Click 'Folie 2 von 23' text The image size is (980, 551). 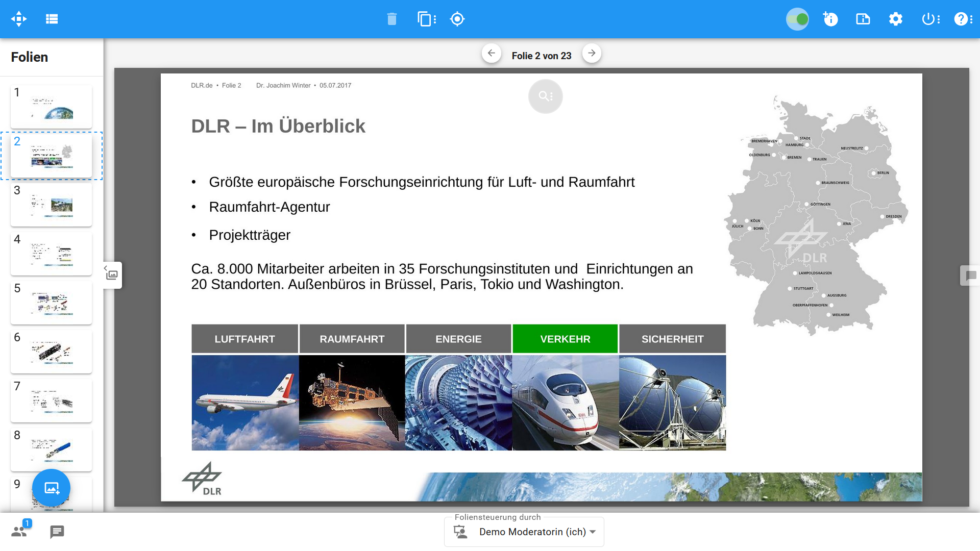click(x=542, y=56)
